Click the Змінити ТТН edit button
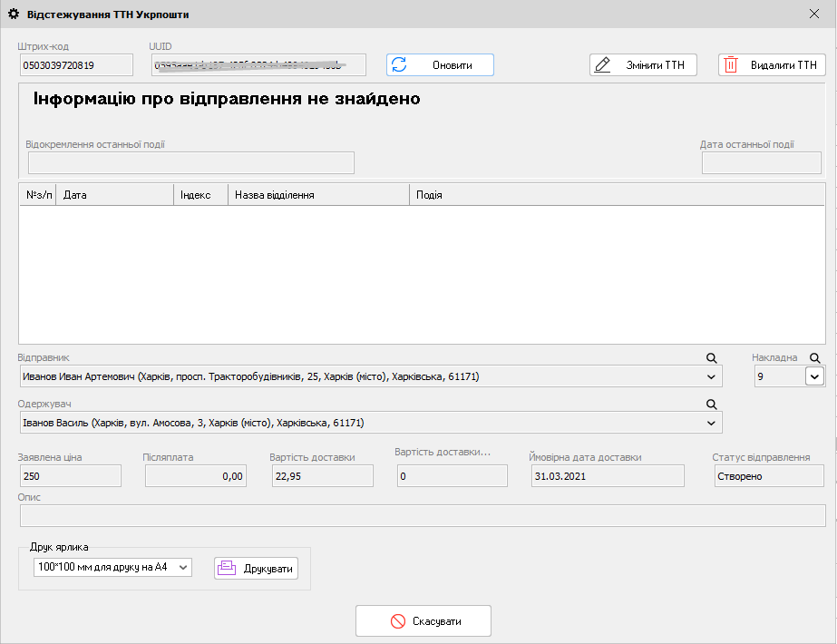This screenshot has width=837, height=644. 644,65
